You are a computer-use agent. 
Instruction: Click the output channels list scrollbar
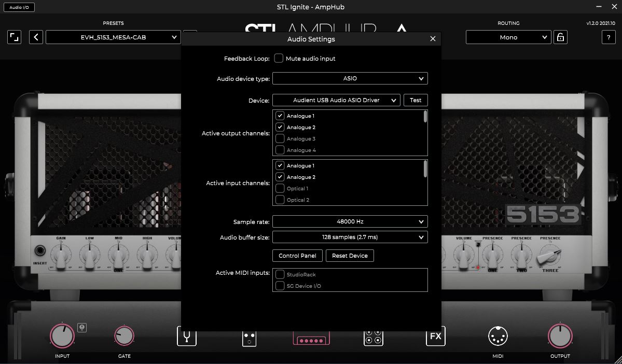click(x=425, y=117)
